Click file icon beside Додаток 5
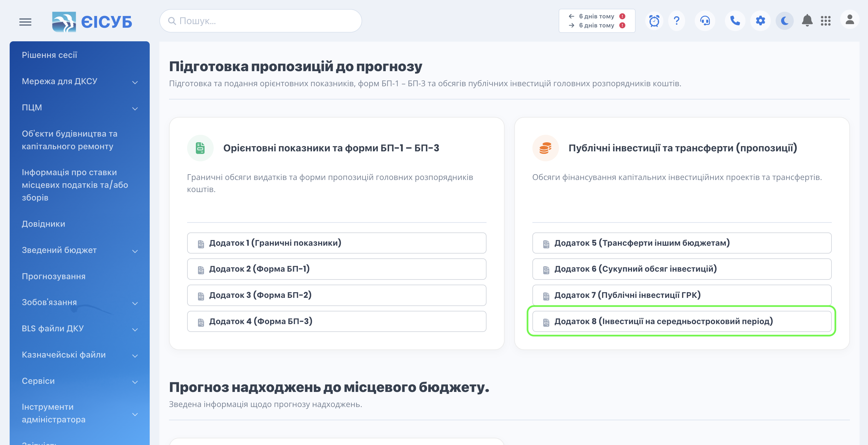The height and width of the screenshot is (445, 868). 546,244
